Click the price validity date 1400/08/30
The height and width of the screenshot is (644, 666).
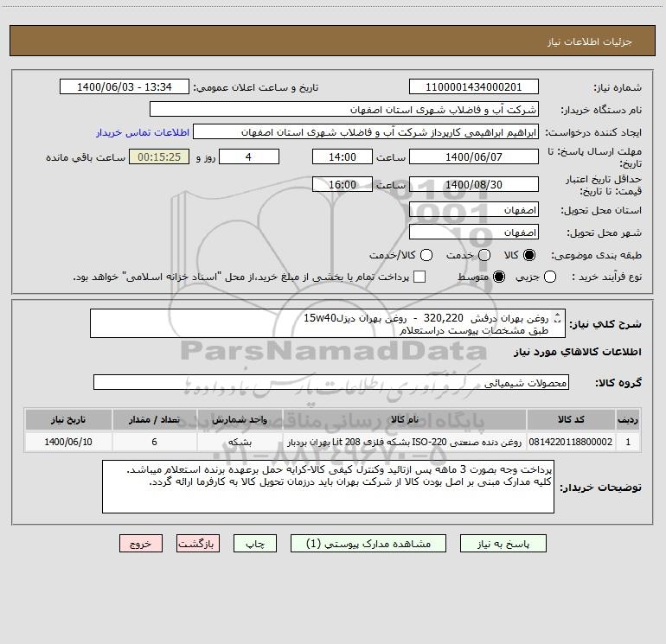[x=474, y=184]
